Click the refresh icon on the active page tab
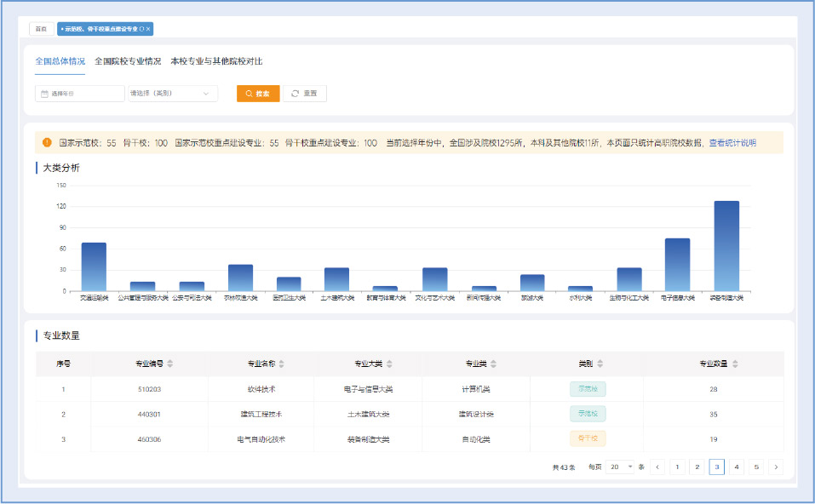This screenshot has height=504, width=815. coord(141,29)
